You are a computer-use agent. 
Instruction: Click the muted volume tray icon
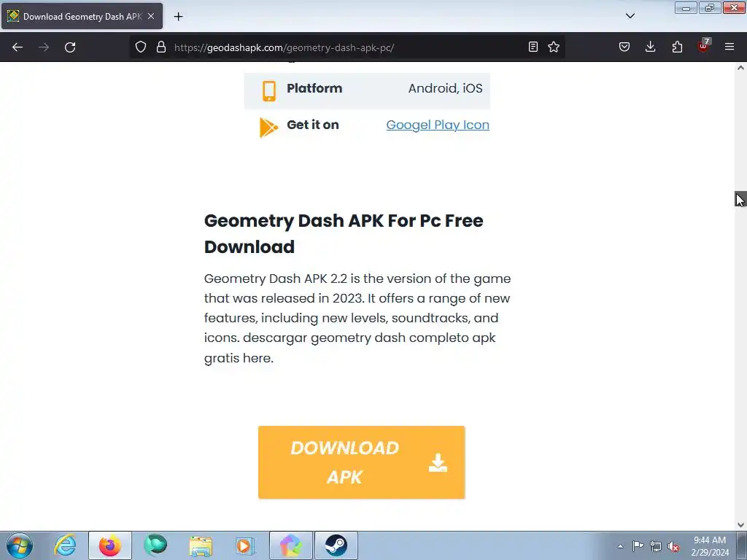[x=673, y=546]
